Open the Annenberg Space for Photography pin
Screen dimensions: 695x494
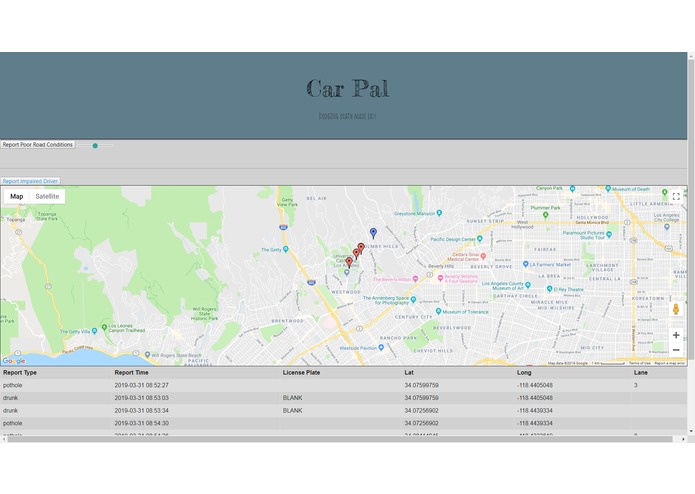(x=413, y=300)
